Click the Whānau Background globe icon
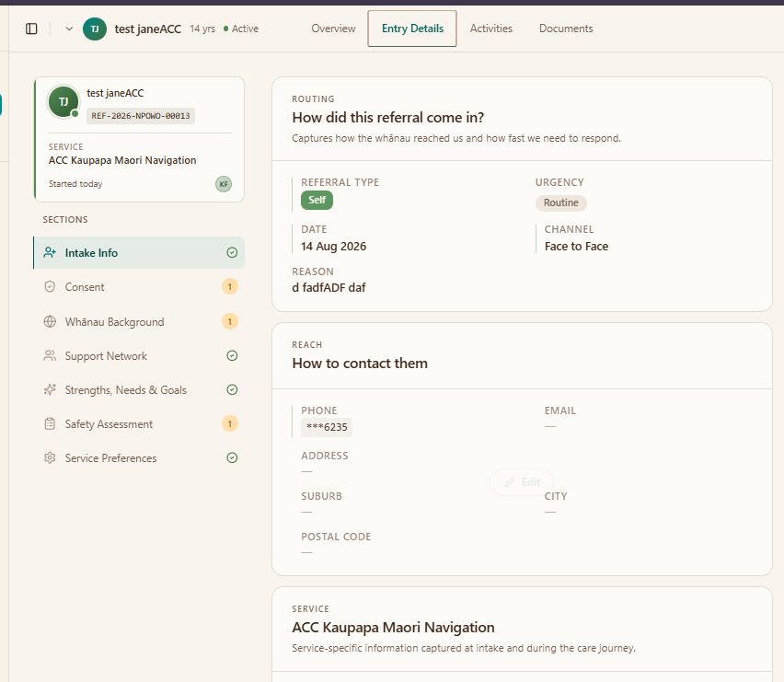The width and height of the screenshot is (784, 682). (50, 321)
